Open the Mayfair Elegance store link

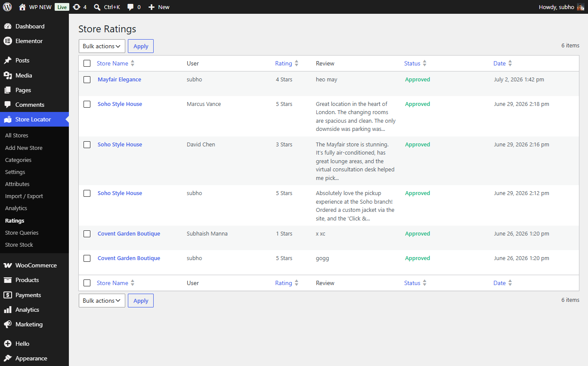[x=119, y=80]
